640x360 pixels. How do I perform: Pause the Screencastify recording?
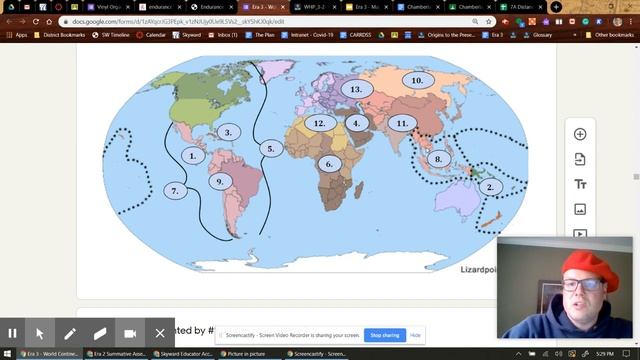[12, 333]
